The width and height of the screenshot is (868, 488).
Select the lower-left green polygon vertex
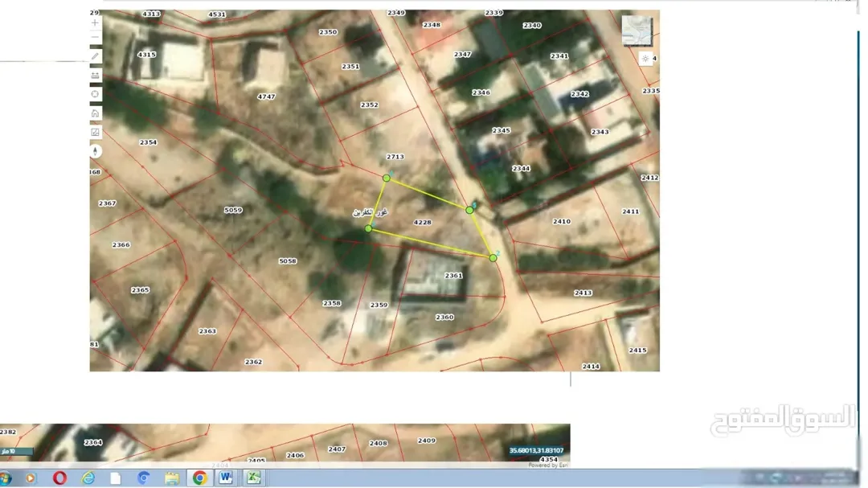[368, 228]
